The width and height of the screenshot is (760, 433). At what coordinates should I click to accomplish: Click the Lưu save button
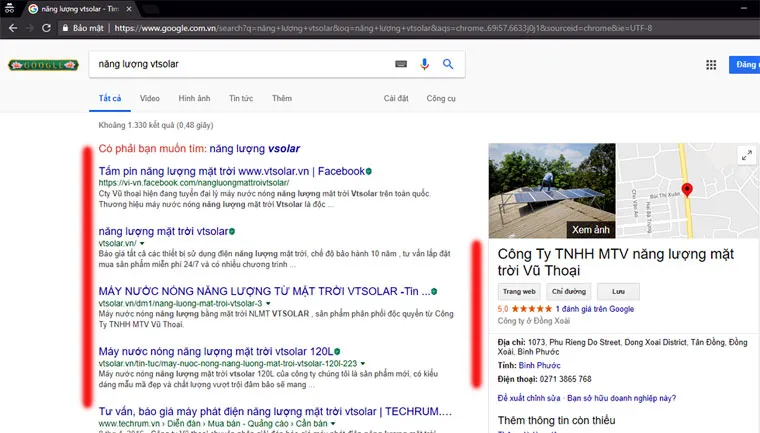point(618,291)
